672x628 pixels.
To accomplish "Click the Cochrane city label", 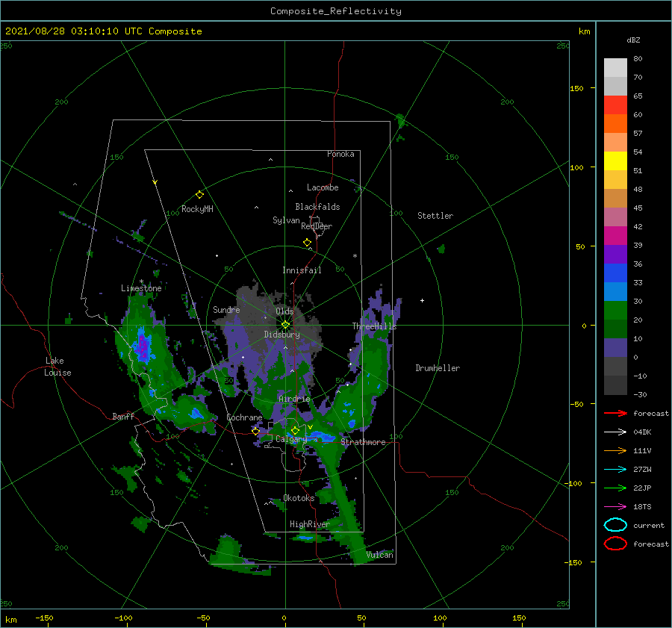I will click(244, 417).
